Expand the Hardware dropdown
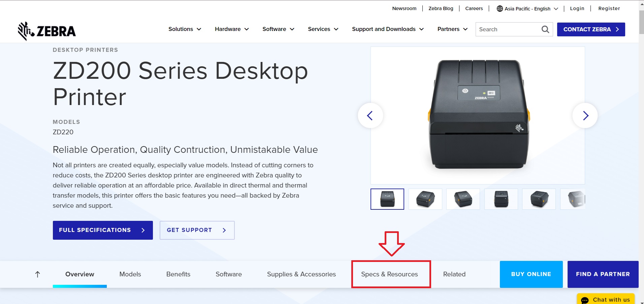 click(x=231, y=29)
